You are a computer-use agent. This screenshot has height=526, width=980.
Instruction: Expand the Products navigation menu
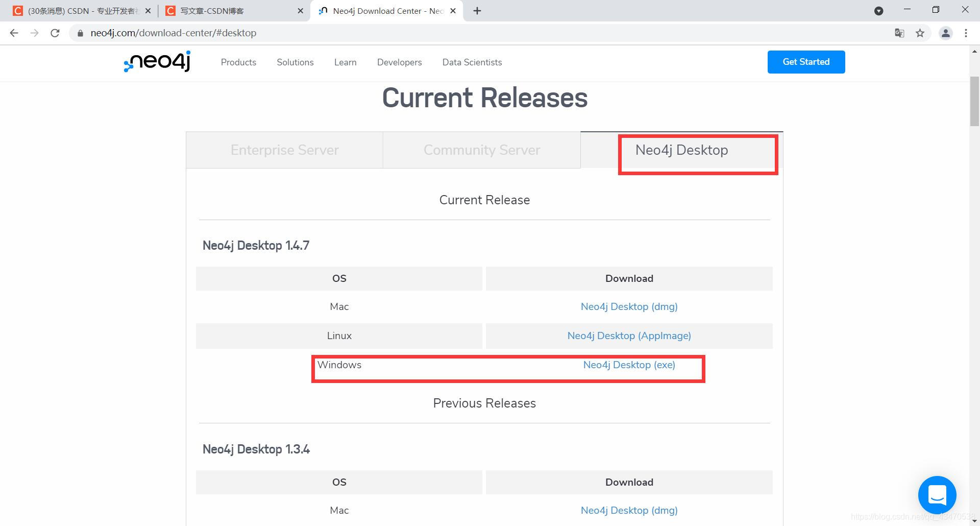pyautogui.click(x=238, y=62)
